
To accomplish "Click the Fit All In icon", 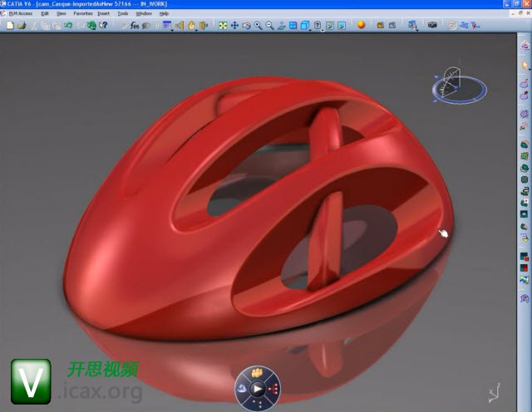I will (223, 26).
